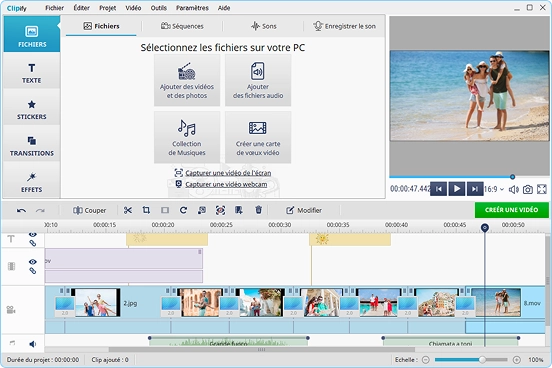
Task: Open the Fichier menu
Action: click(55, 8)
